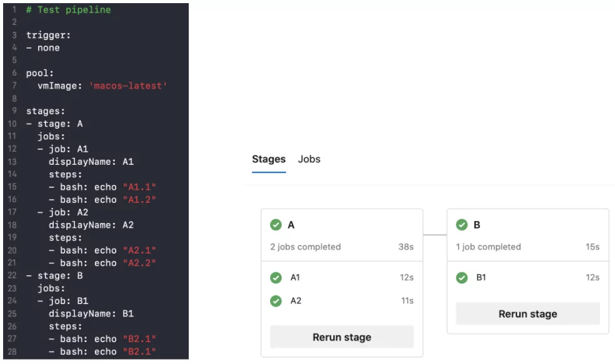Click the 12s duration of job B1

pyautogui.click(x=592, y=277)
